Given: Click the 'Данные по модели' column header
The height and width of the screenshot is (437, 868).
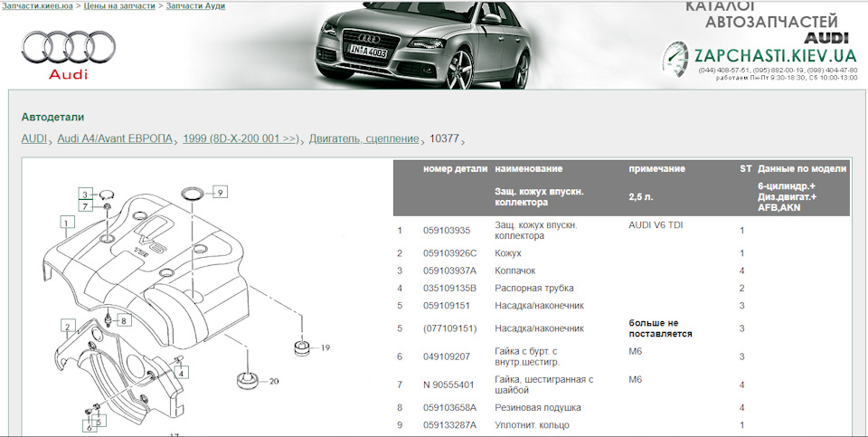Looking at the screenshot, I should [x=802, y=169].
